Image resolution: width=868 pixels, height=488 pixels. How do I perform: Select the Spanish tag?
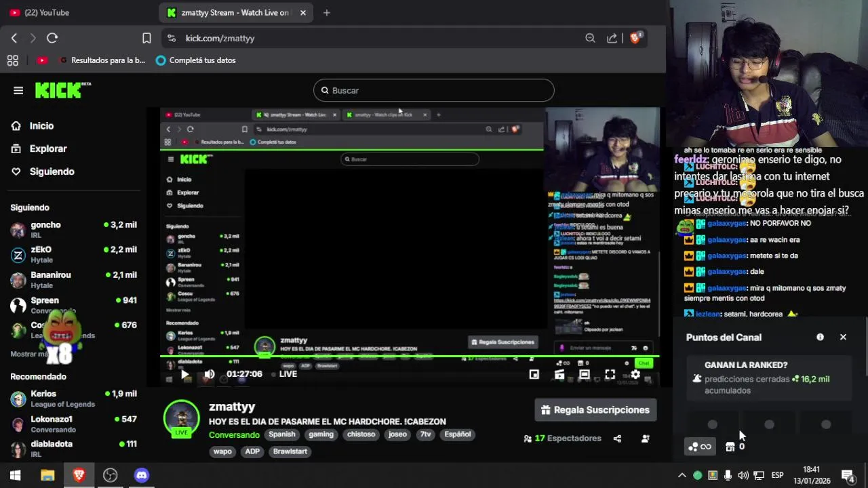click(281, 434)
